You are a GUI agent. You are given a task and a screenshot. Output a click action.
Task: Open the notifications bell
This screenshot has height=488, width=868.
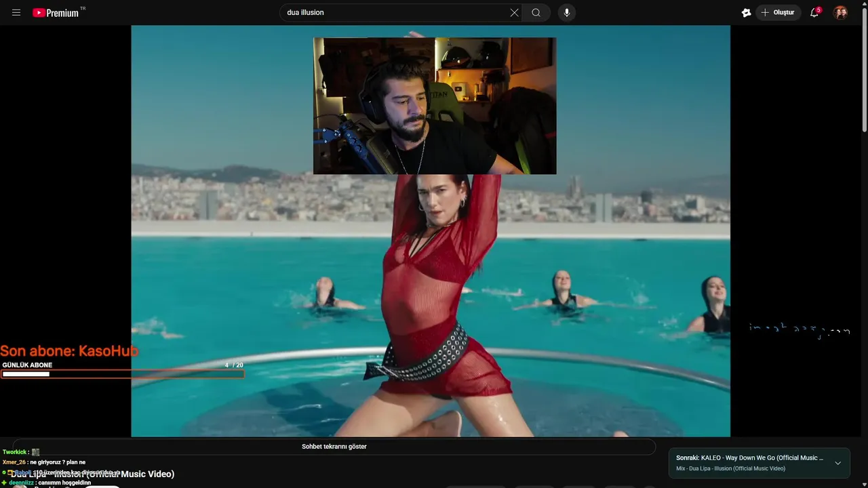point(814,12)
